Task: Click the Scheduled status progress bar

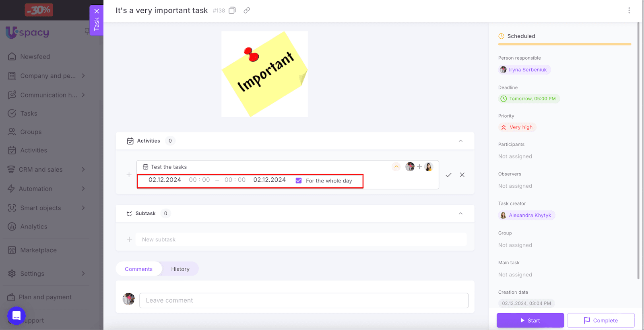Action: pos(564,44)
